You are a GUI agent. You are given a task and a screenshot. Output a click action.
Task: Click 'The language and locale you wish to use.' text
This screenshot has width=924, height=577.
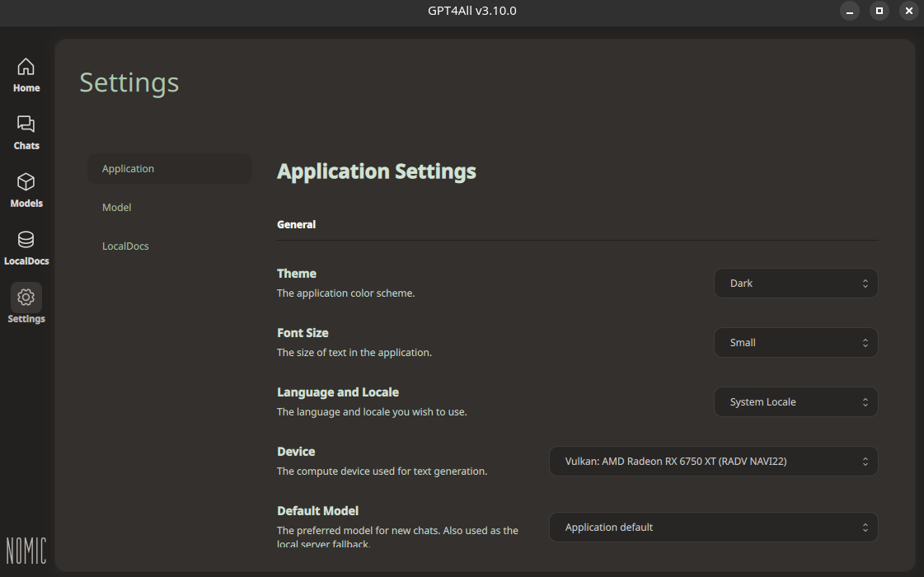pyautogui.click(x=372, y=412)
